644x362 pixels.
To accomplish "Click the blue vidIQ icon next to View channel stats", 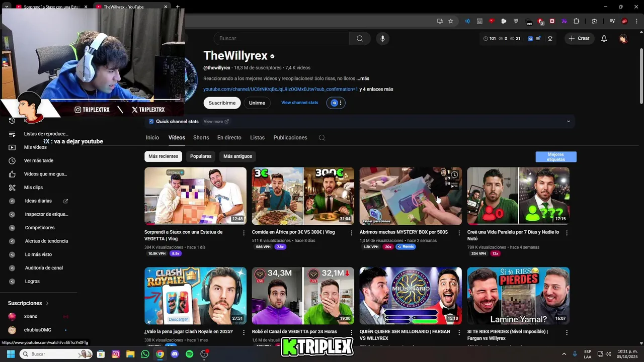I will tap(335, 103).
